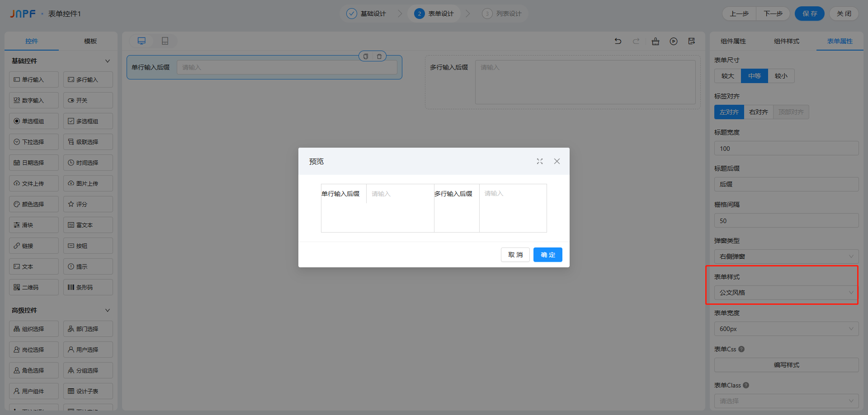The width and height of the screenshot is (868, 415).
Task: Toggle fullscreen in the 预览 dialog
Action: 540,161
